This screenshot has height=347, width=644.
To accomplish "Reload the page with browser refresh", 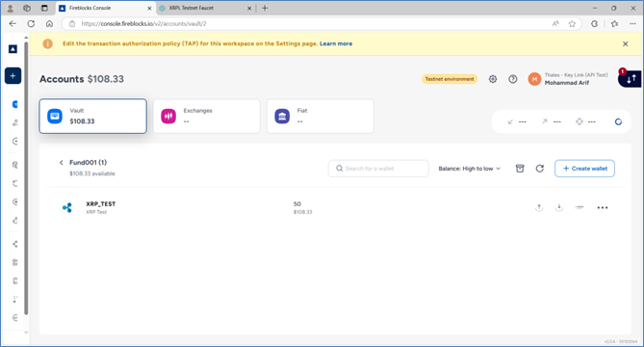I will pyautogui.click(x=31, y=24).
